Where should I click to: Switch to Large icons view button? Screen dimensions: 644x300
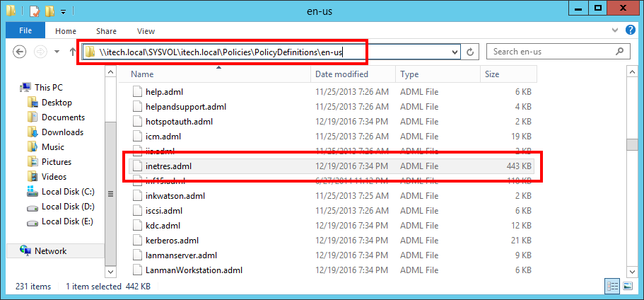coord(628,286)
